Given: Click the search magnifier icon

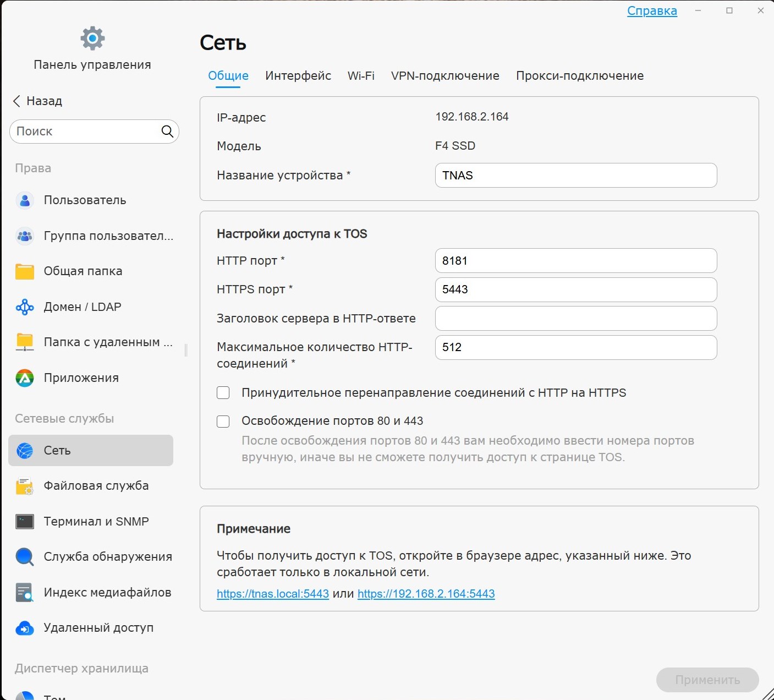Looking at the screenshot, I should click(x=167, y=132).
